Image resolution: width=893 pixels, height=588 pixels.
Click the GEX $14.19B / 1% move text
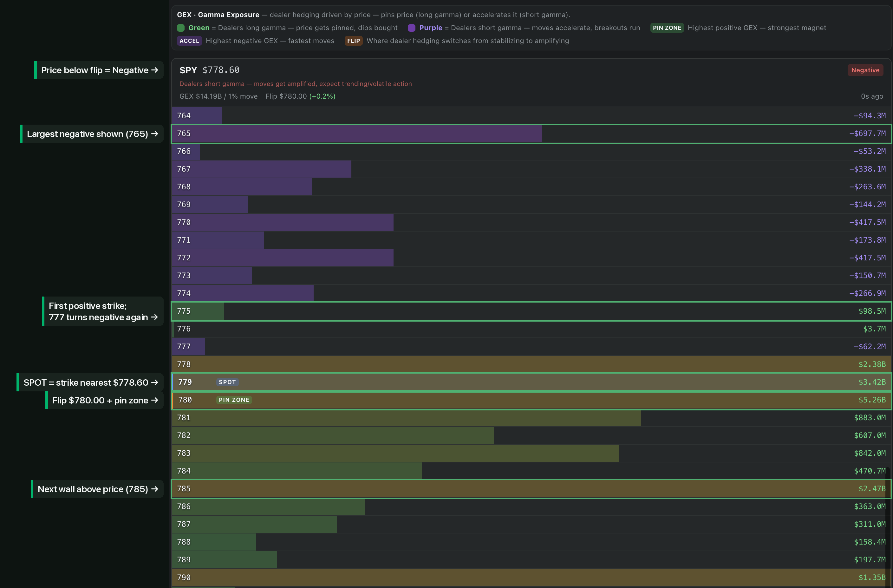point(218,96)
